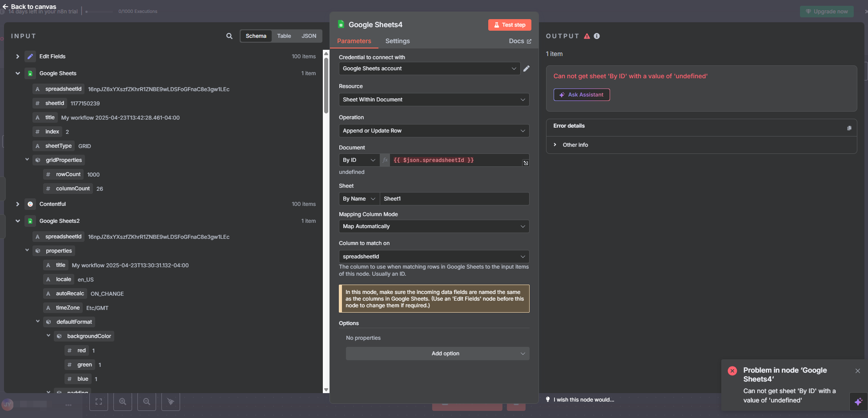Click the Google Sheets2 node icon

[x=30, y=221]
